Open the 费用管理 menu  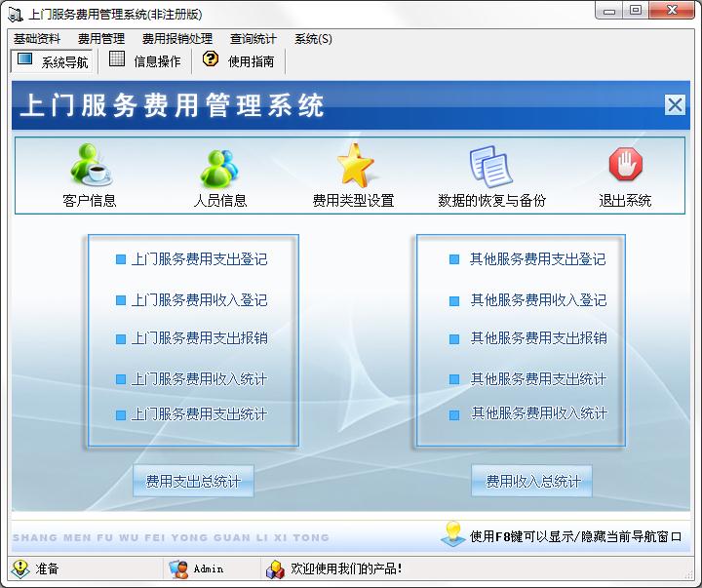click(x=101, y=39)
